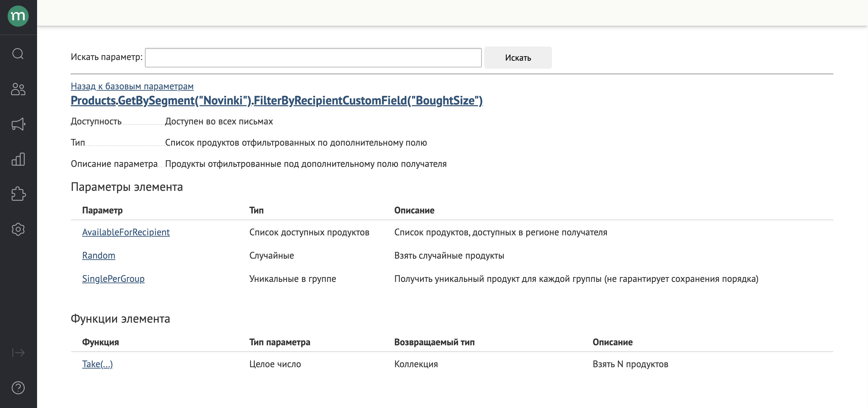This screenshot has height=408, width=868.
Task: Open the search icon in sidebar
Action: [18, 54]
